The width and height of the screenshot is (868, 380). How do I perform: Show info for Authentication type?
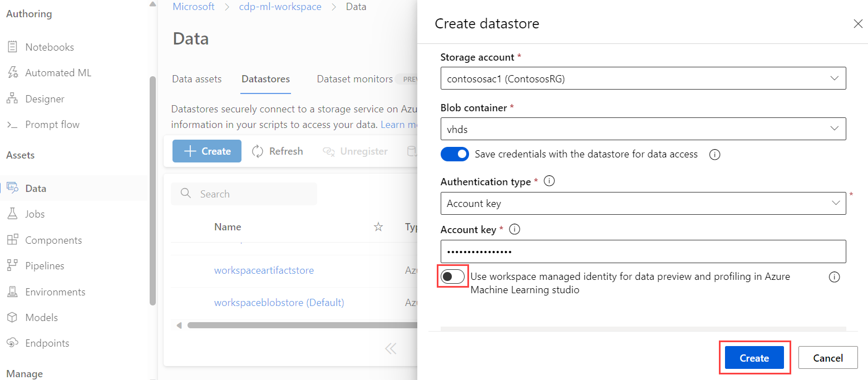coord(549,181)
